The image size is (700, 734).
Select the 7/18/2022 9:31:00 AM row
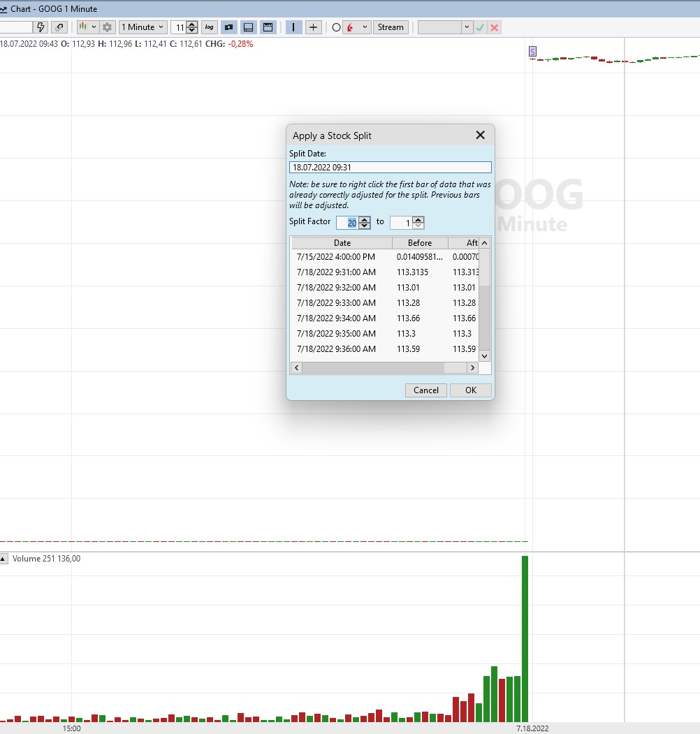tap(385, 272)
